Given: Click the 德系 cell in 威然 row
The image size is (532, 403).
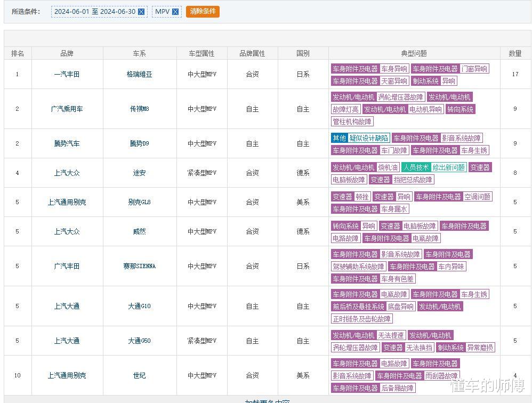Looking at the screenshot, I should coord(303,231).
